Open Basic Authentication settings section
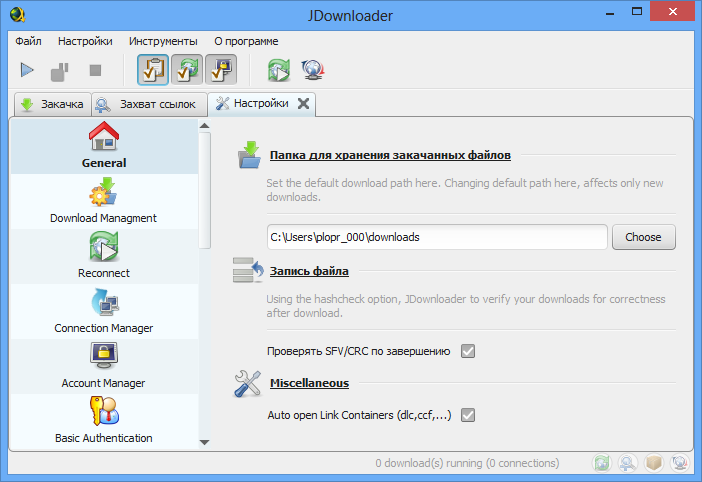Image resolution: width=702 pixels, height=482 pixels. (x=104, y=422)
